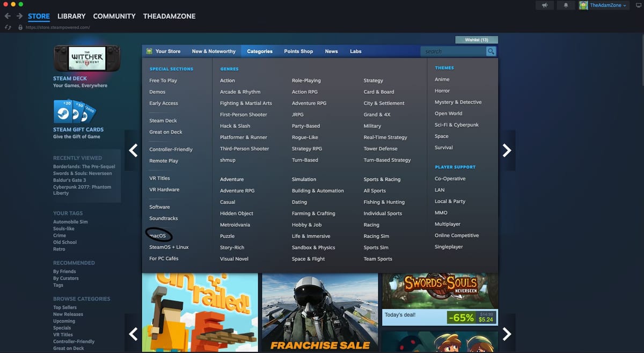Image resolution: width=644 pixels, height=353 pixels.
Task: Click the announcements megaphone icon
Action: click(545, 5)
